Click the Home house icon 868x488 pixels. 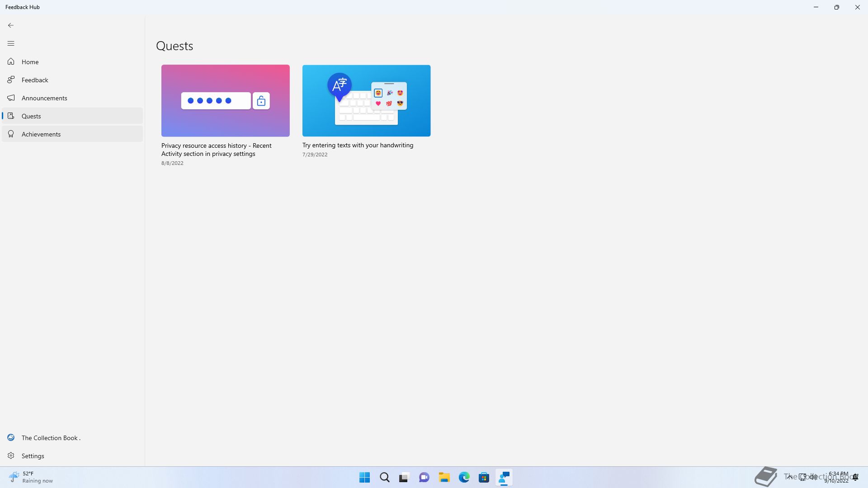coord(11,61)
